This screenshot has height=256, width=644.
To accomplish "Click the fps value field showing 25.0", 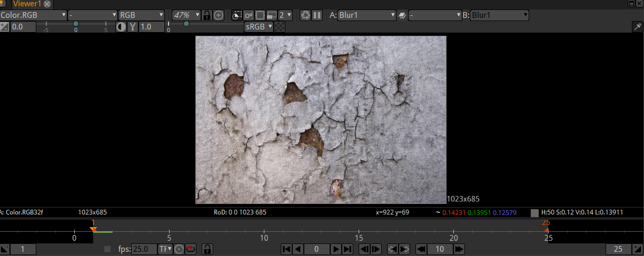I will pos(144,249).
